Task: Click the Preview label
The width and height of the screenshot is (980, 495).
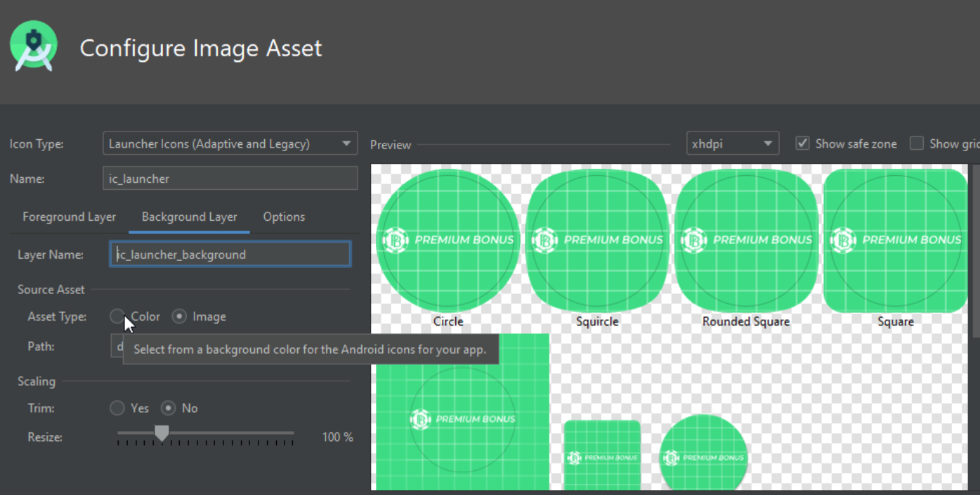Action: 391,144
